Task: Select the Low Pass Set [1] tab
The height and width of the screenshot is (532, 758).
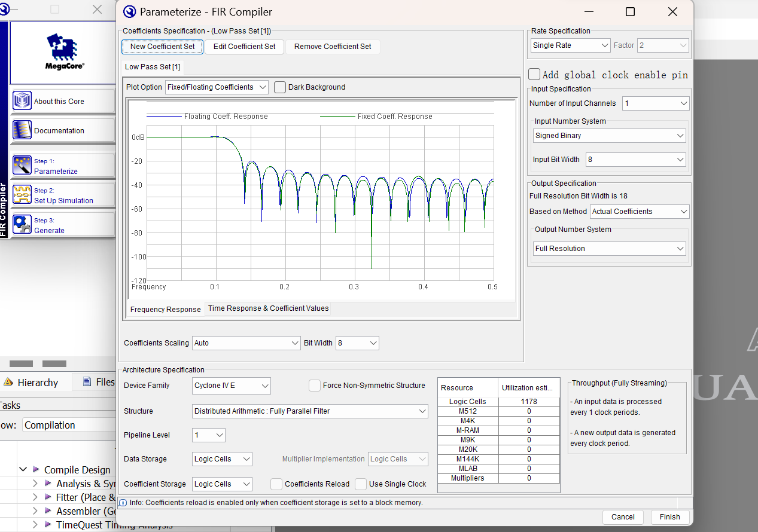Action: coord(153,67)
